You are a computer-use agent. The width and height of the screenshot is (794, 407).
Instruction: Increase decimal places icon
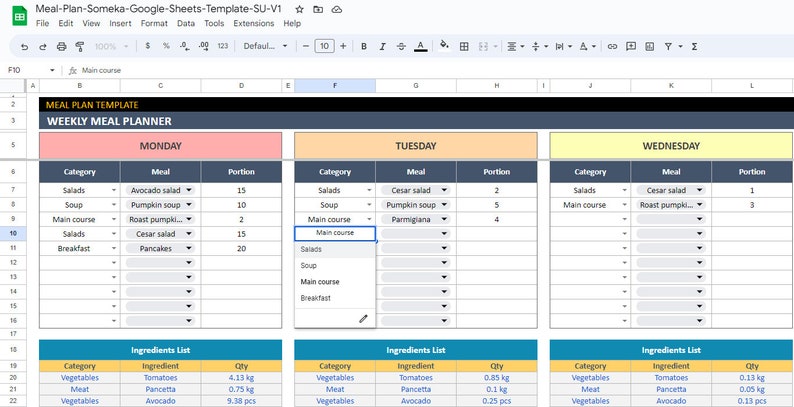(x=204, y=46)
